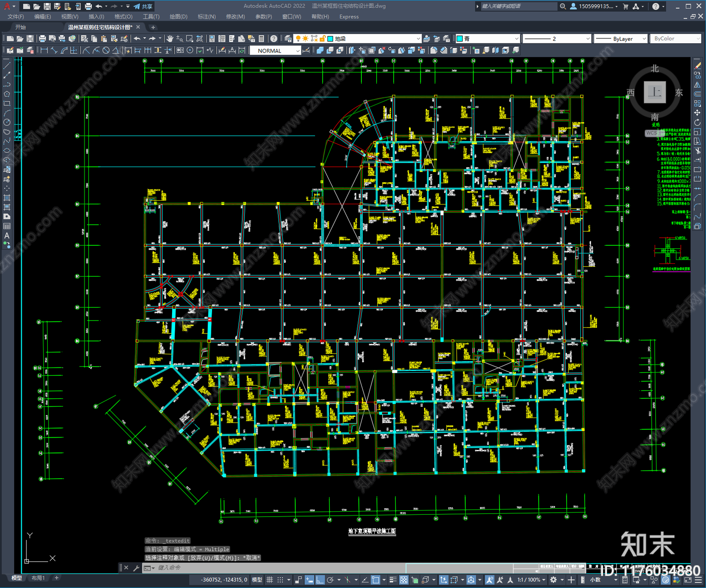Toggle lineweight display in status bar
This screenshot has height=588, width=706.
point(393,580)
